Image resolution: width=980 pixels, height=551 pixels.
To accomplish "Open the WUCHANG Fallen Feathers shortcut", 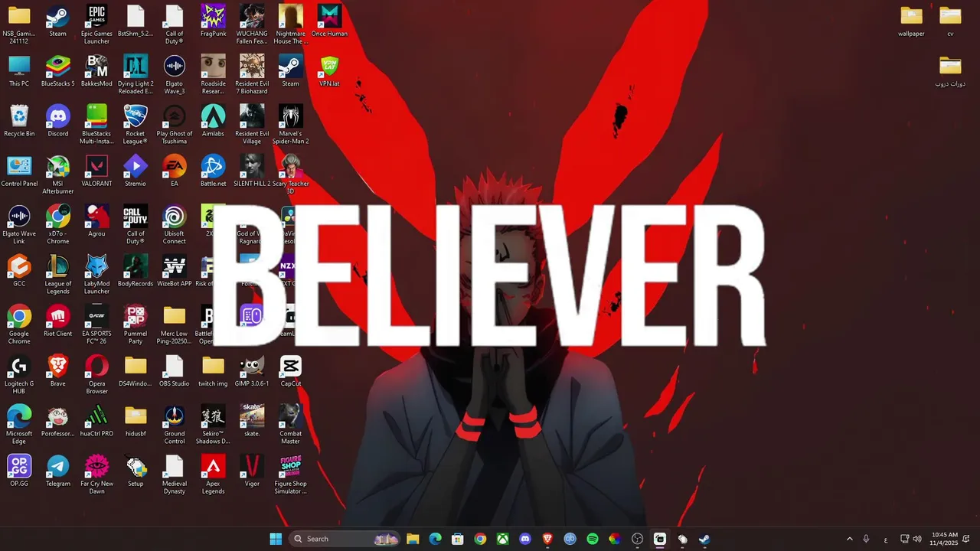I will click(x=252, y=24).
